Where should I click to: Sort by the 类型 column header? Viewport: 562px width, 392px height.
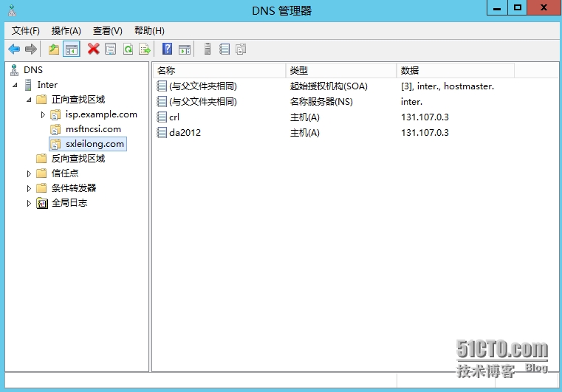coord(341,71)
